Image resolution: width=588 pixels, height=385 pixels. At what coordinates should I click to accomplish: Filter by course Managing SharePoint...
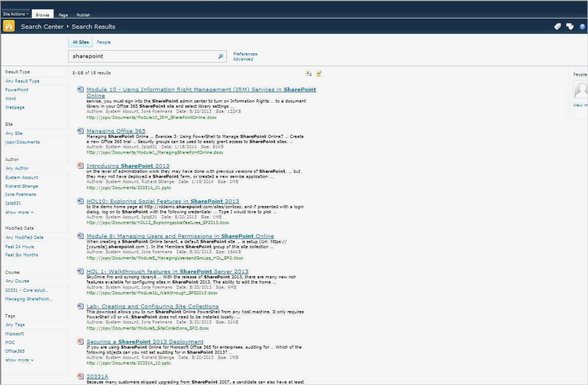(x=29, y=299)
